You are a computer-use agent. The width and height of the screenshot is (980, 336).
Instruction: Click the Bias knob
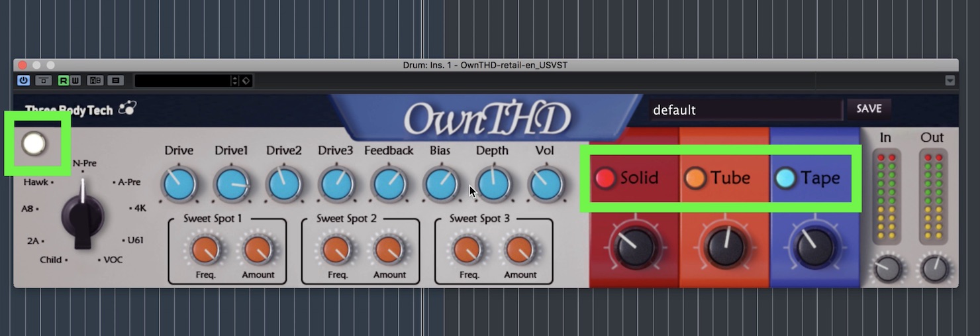441,184
